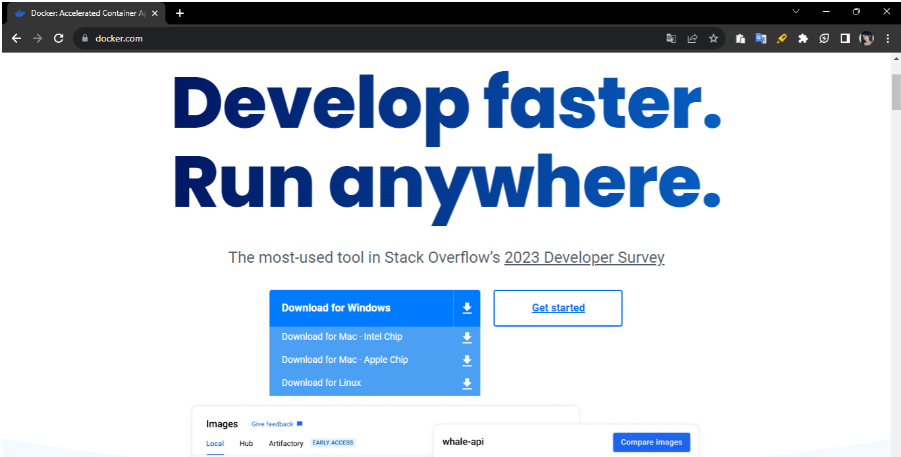
Task: Bookmark this page with the star icon
Action: [x=714, y=39]
